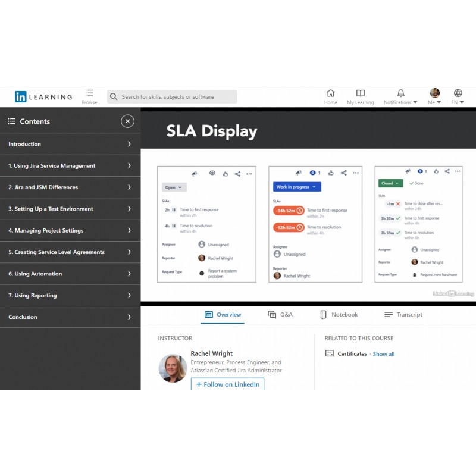Viewport: 476px width, 476px height.
Task: Open the Closed status dropdown
Action: [x=390, y=183]
